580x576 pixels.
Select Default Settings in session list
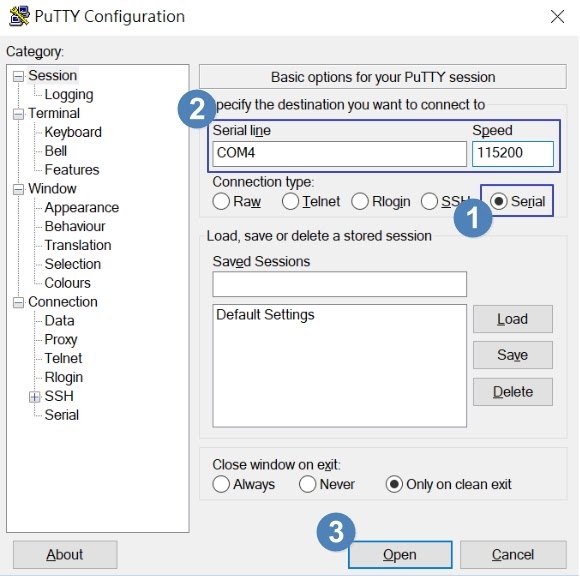(x=265, y=315)
